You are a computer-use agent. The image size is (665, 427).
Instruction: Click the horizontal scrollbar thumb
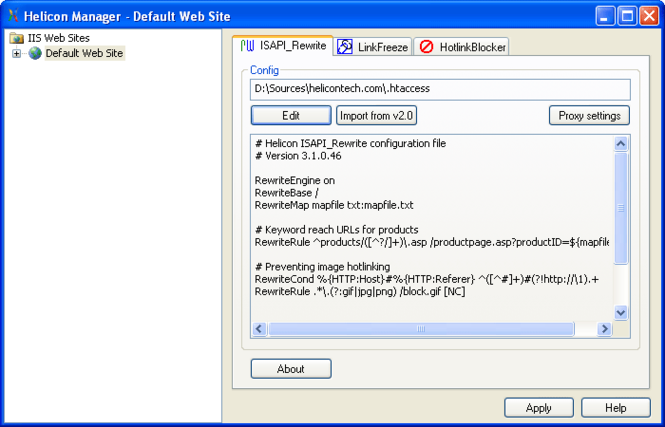point(421,329)
